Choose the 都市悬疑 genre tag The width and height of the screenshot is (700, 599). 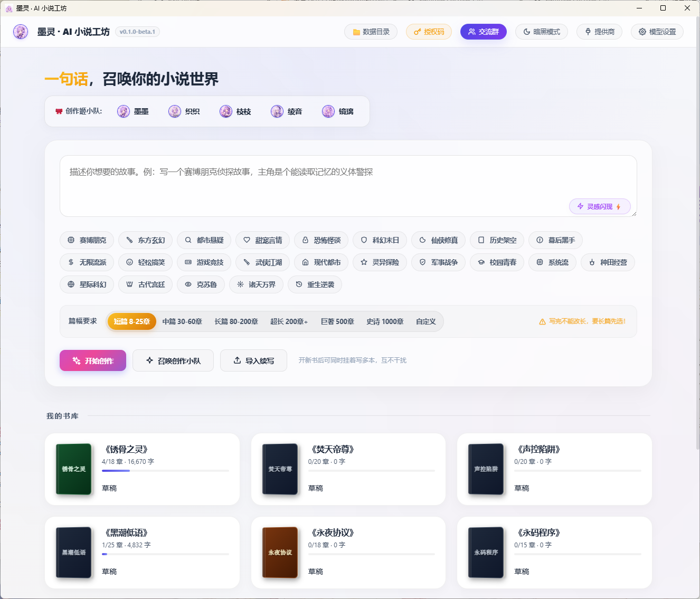click(x=204, y=240)
